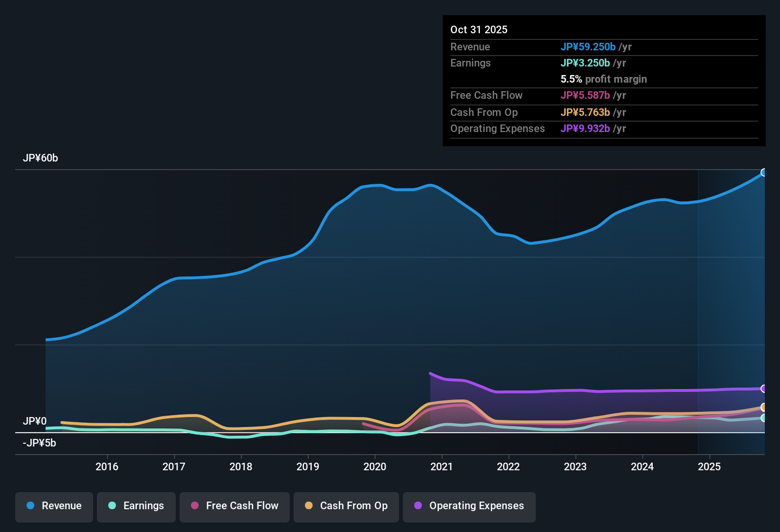Image resolution: width=780 pixels, height=532 pixels.
Task: Select the 2020 label on the timeline
Action: 375,466
